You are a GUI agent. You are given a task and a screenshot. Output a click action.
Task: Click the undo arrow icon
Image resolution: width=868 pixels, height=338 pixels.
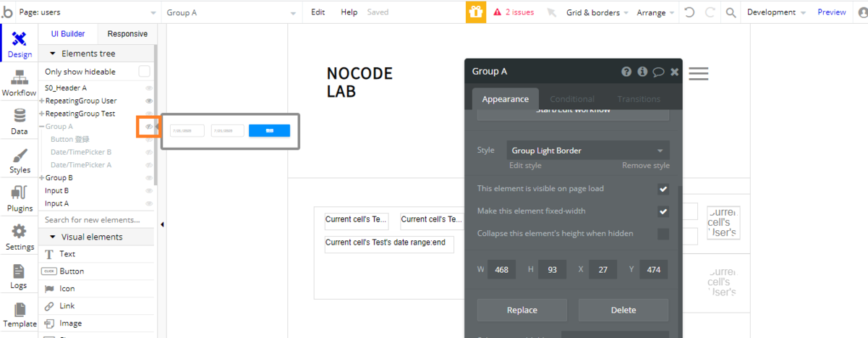pyautogui.click(x=689, y=12)
